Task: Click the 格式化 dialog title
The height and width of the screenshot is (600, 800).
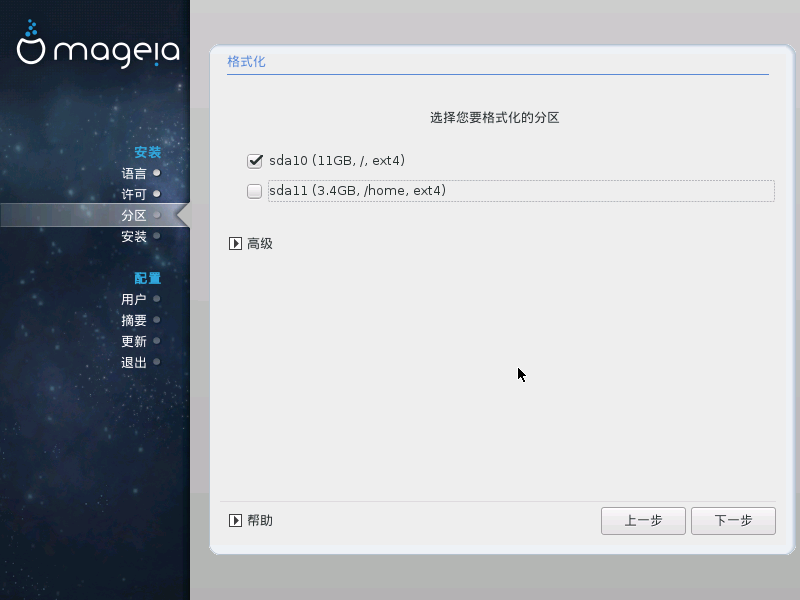Action: (246, 62)
